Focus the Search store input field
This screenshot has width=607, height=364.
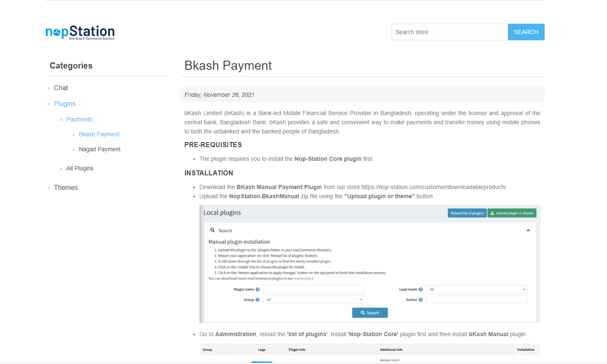point(449,32)
